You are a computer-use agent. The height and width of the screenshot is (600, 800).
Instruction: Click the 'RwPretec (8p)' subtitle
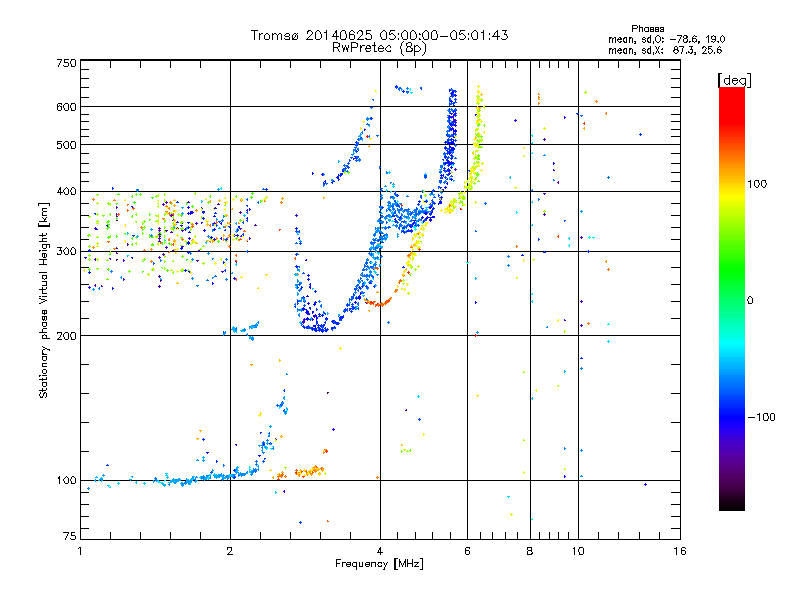[379, 48]
